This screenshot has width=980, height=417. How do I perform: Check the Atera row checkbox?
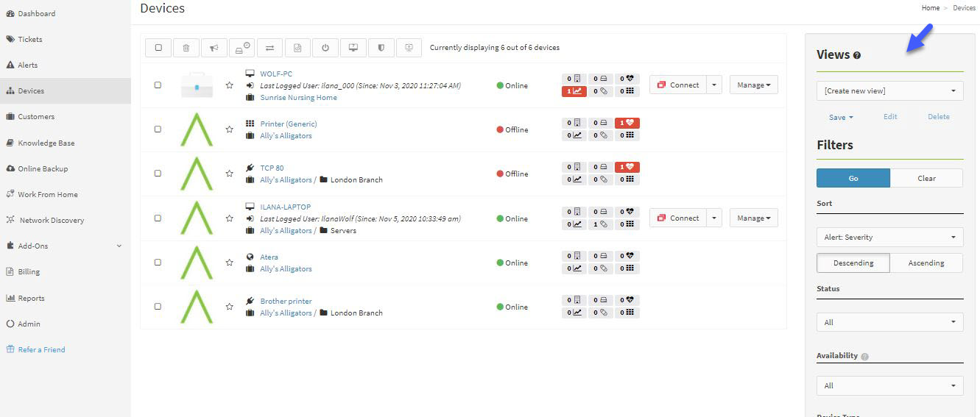pyautogui.click(x=158, y=263)
